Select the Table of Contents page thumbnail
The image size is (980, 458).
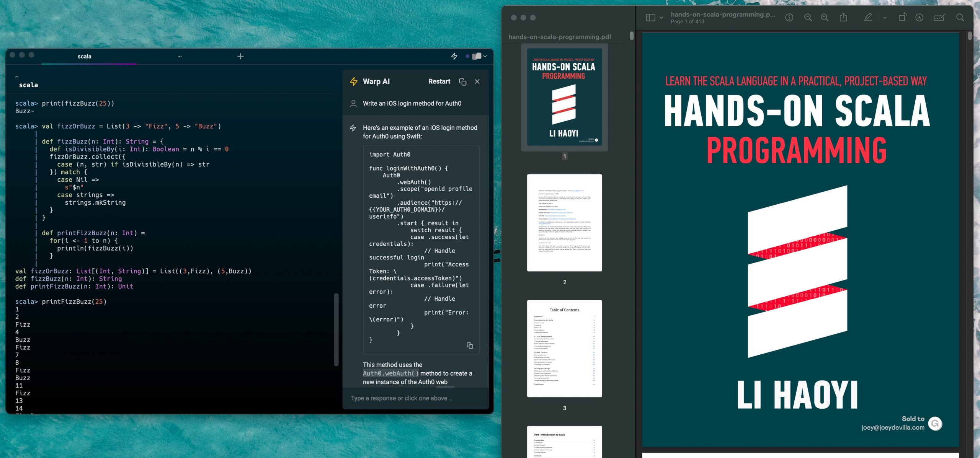[x=564, y=349]
